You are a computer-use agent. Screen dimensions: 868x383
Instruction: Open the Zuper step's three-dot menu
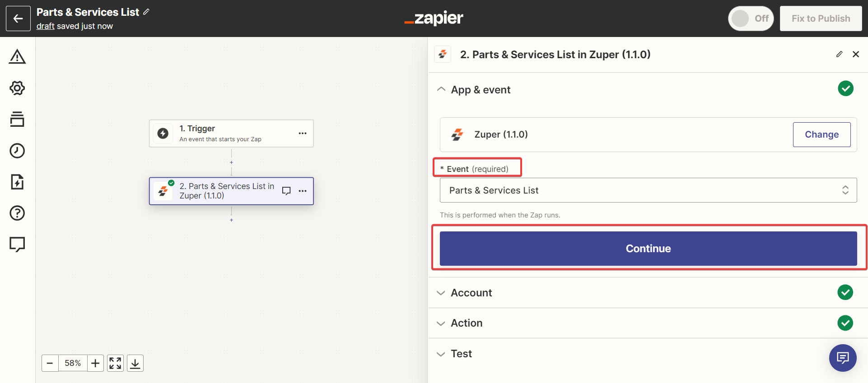tap(303, 191)
